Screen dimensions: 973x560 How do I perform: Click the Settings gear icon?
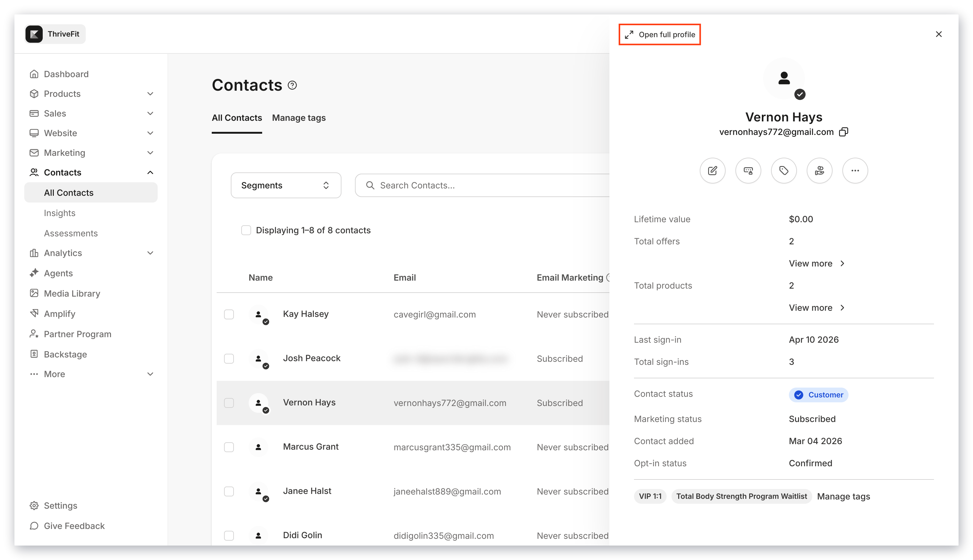[34, 506]
